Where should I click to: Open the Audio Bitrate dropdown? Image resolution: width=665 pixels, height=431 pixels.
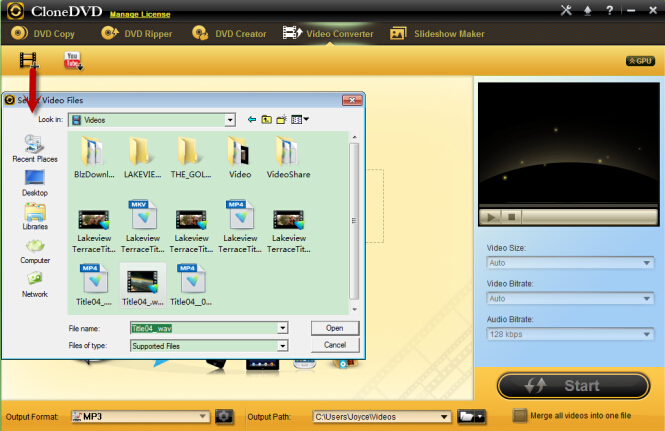(x=570, y=334)
